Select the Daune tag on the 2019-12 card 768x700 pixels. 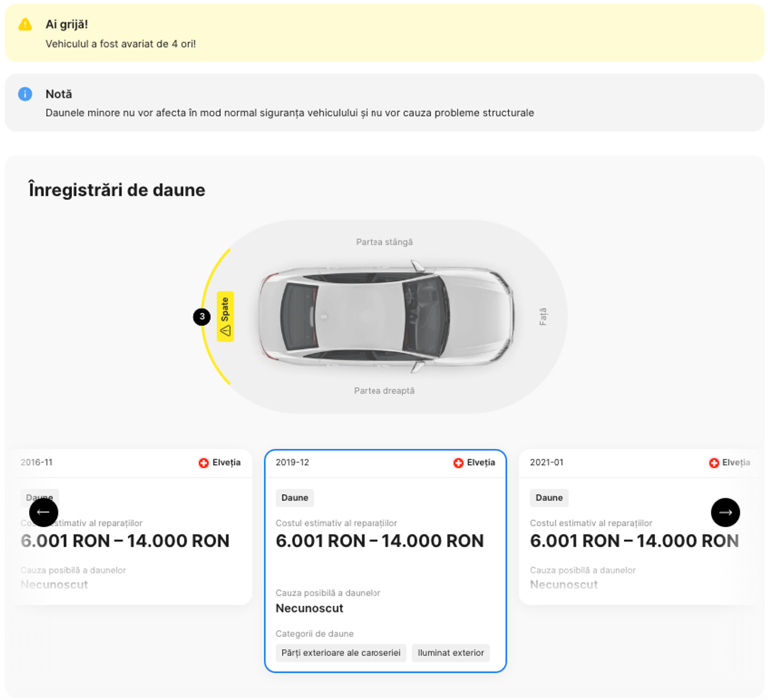coord(294,498)
